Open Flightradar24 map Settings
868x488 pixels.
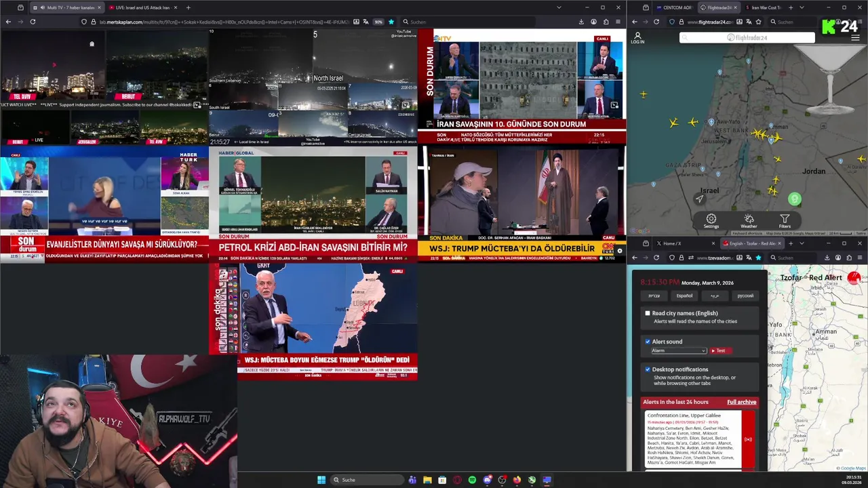tap(711, 221)
